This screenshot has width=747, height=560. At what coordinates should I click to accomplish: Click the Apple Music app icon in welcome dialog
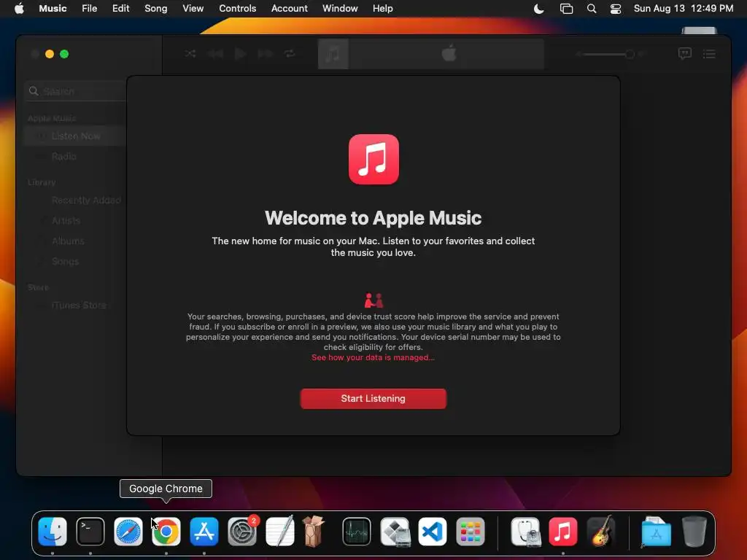click(373, 159)
